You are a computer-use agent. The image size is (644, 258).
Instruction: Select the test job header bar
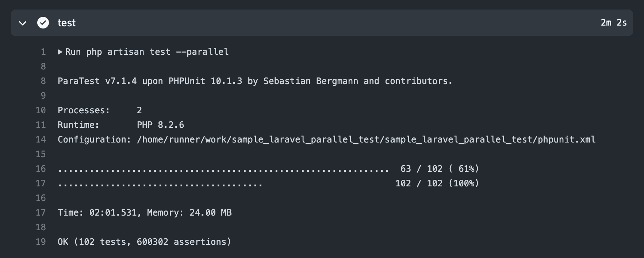pyautogui.click(x=256, y=23)
